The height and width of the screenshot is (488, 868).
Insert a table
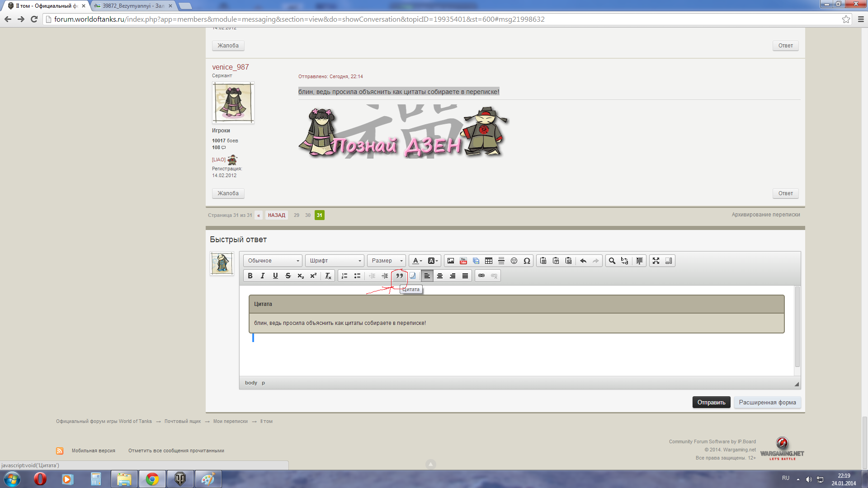click(489, 261)
